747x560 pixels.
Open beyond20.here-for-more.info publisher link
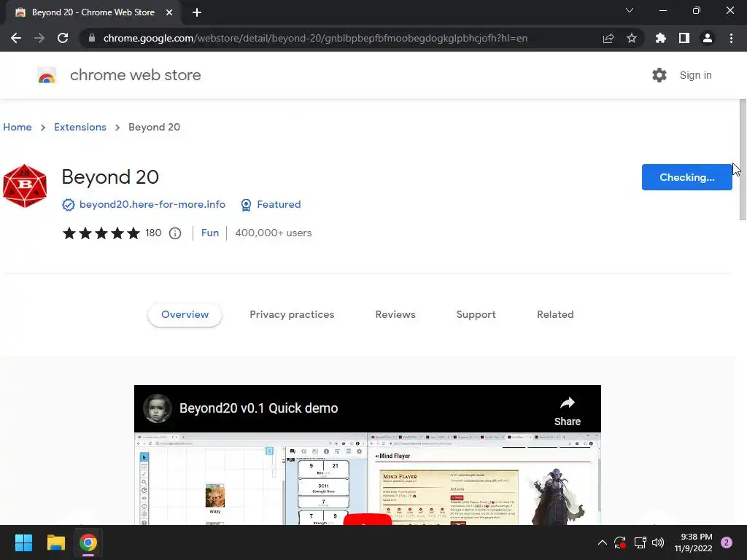[152, 204]
